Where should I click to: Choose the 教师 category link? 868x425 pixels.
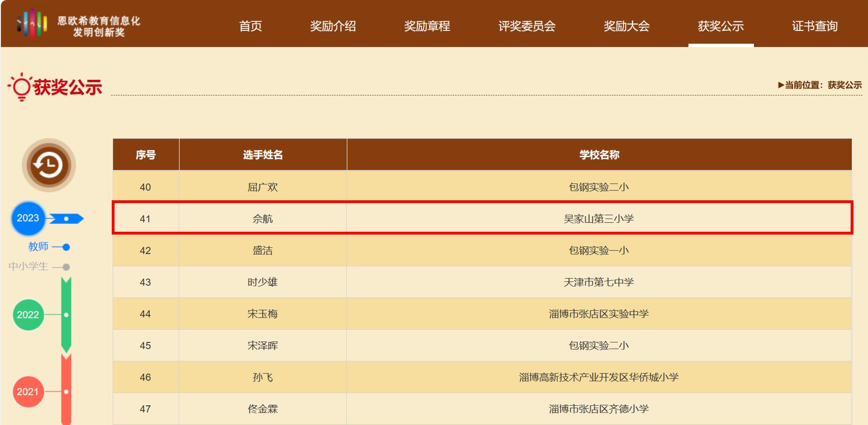38,246
